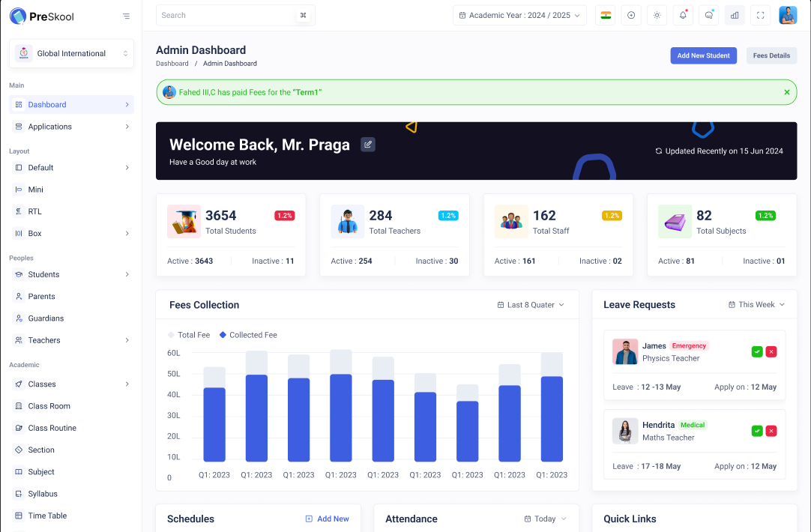Reject Hendrita's leave request red cross
Image resolution: width=811 pixels, height=532 pixels.
771,431
